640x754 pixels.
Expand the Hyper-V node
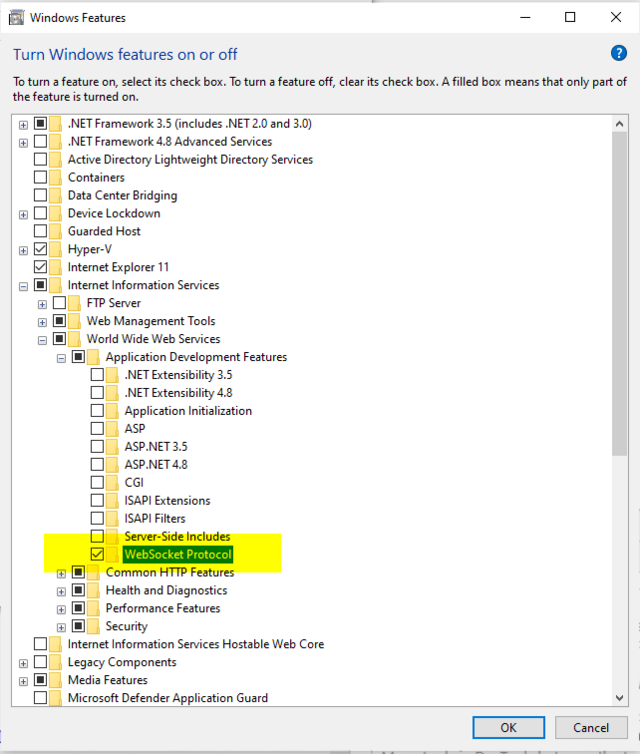click(x=23, y=251)
